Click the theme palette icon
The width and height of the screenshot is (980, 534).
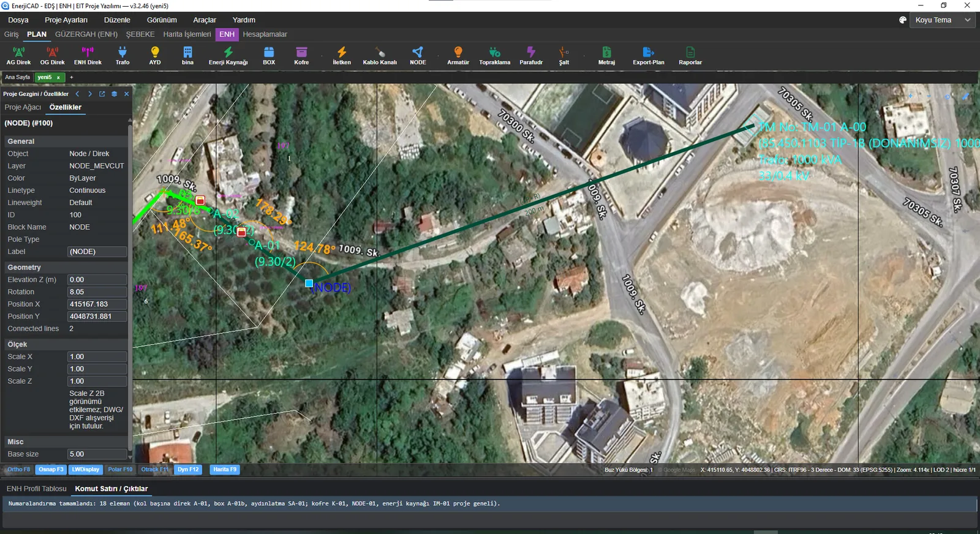[902, 20]
